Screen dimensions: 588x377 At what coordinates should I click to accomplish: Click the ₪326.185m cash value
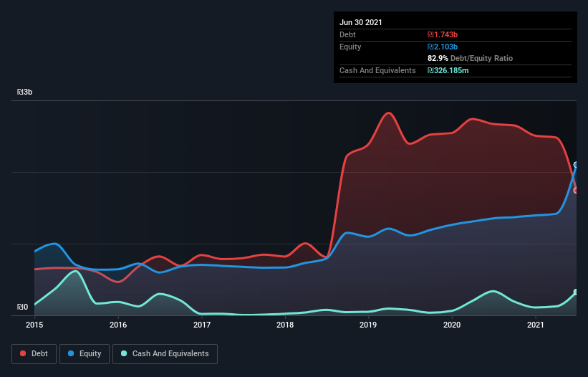[x=448, y=70]
